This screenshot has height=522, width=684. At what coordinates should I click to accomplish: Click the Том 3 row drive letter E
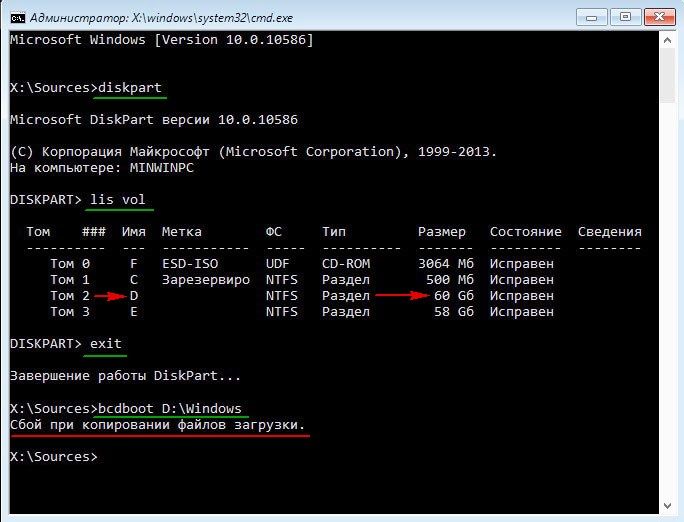click(x=133, y=312)
